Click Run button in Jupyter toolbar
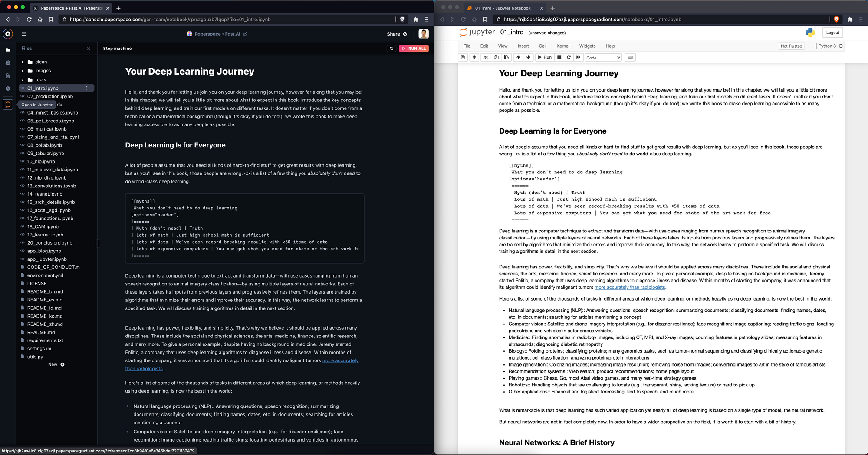The width and height of the screenshot is (868, 455). 544,57
